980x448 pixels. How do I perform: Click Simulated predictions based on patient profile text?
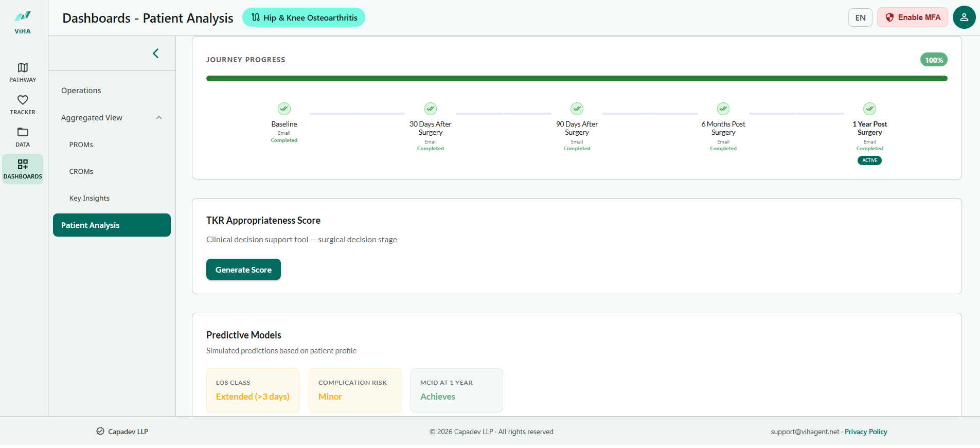281,351
